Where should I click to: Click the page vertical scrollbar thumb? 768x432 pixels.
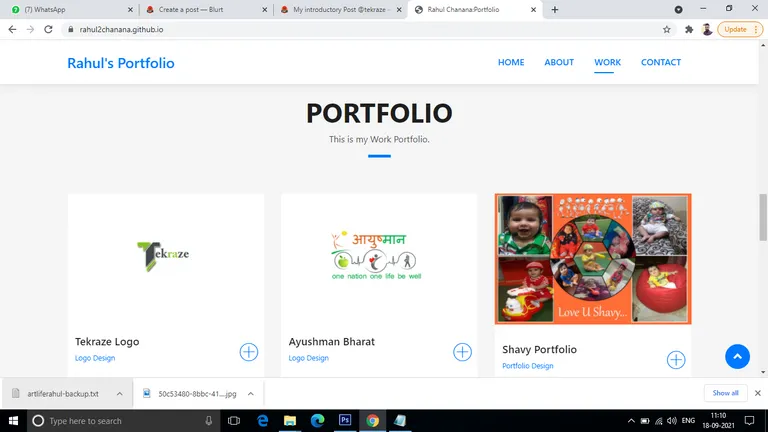click(763, 217)
